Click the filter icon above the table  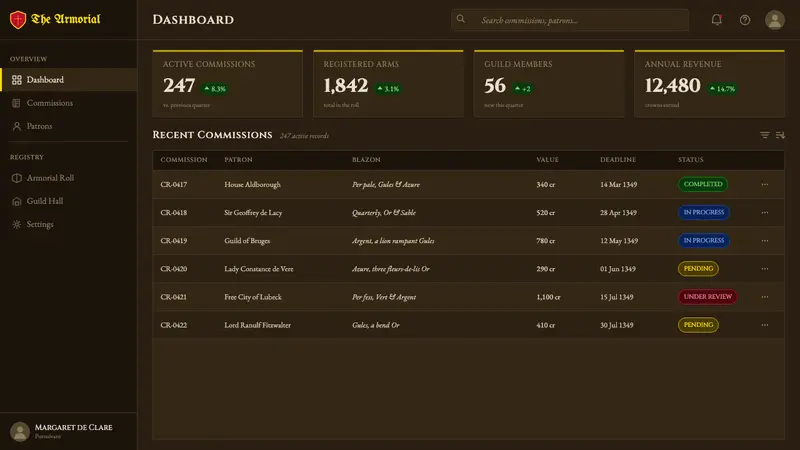tap(764, 135)
